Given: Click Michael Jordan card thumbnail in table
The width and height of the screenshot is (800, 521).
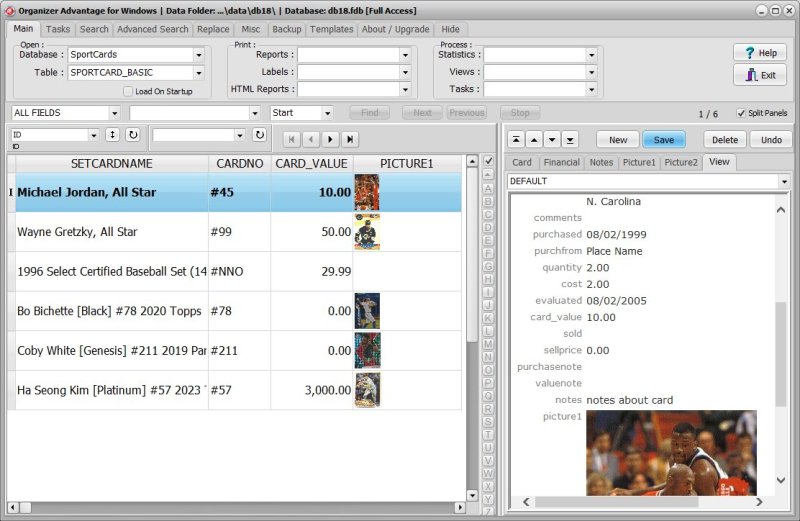Looking at the screenshot, I should (367, 192).
